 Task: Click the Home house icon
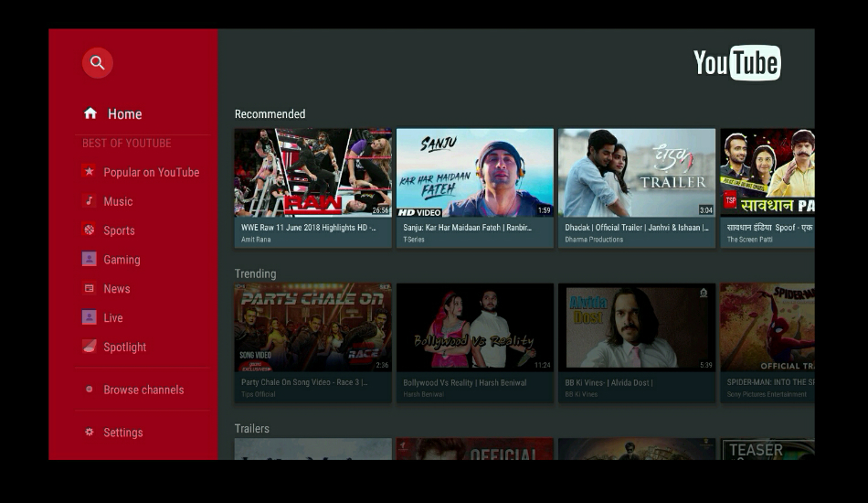90,113
